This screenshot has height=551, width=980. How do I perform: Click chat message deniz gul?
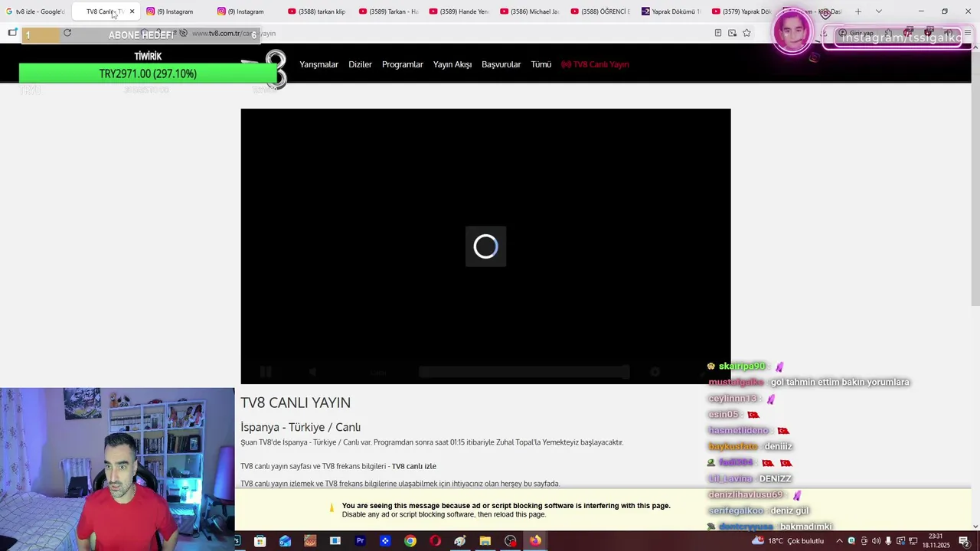[790, 510]
